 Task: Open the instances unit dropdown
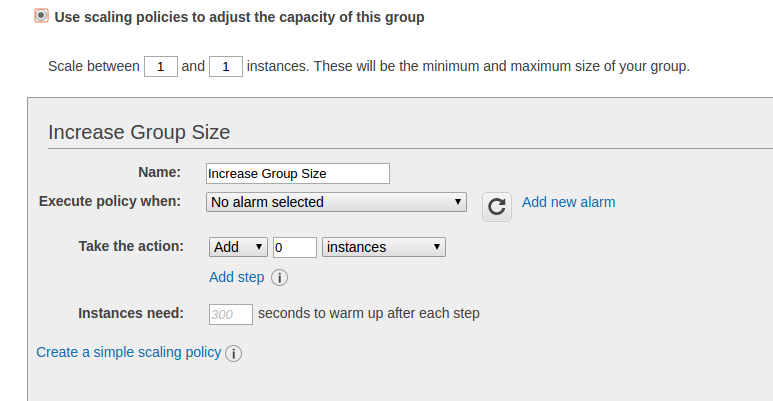coord(383,247)
